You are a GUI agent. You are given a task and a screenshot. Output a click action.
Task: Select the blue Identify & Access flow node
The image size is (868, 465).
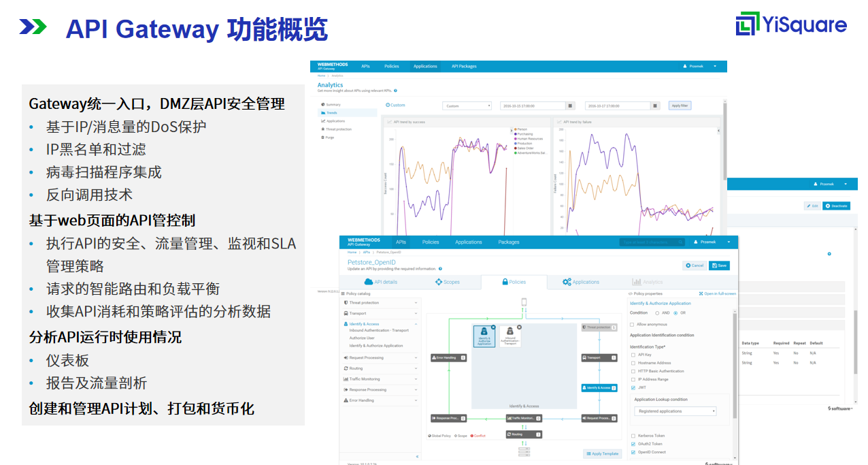pos(599,387)
